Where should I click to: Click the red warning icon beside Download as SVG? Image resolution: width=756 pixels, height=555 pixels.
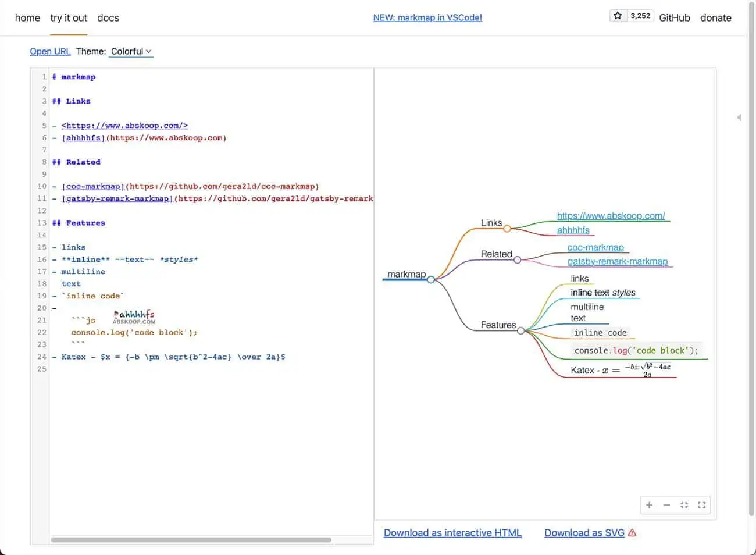point(633,533)
